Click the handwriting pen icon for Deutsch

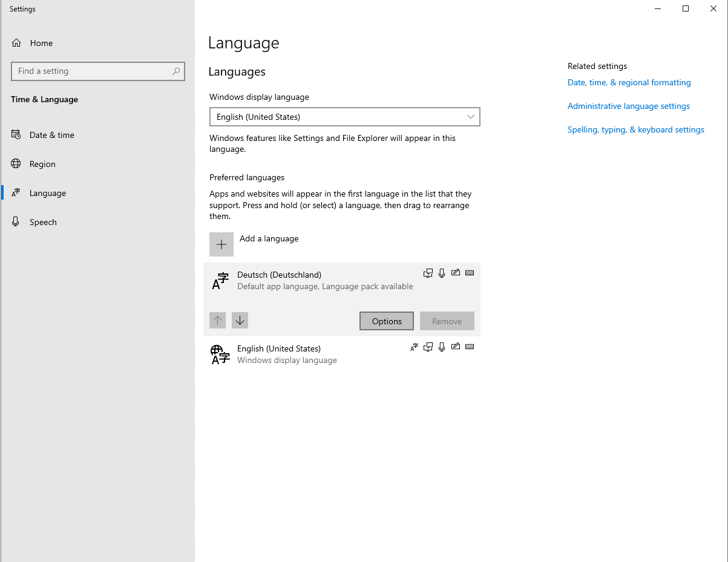pos(456,273)
